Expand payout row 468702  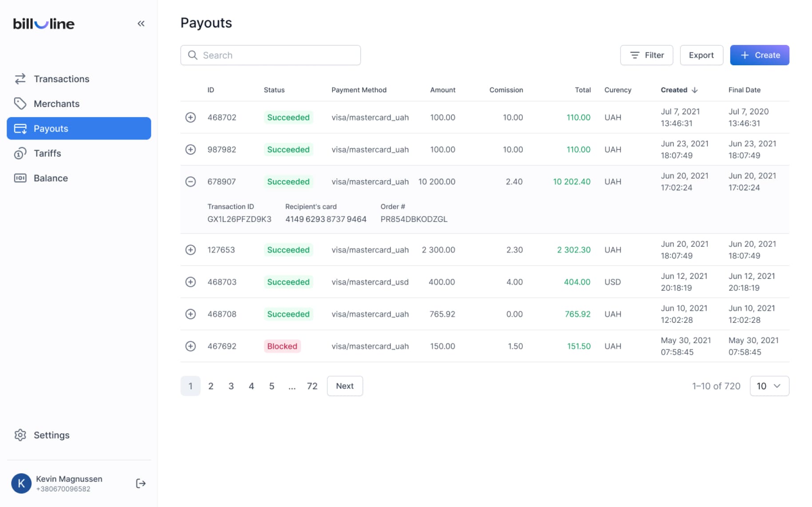(191, 117)
